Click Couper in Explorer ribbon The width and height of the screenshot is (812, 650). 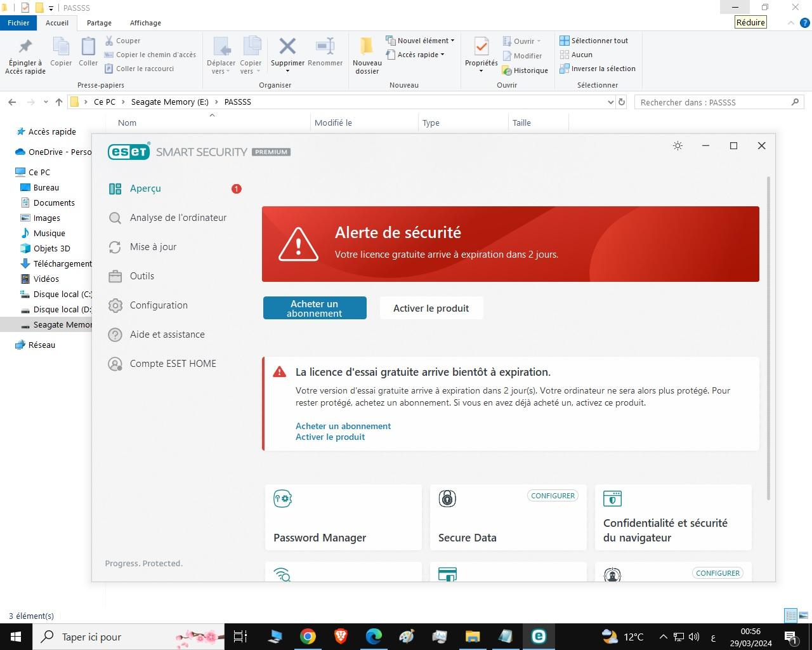122,41
